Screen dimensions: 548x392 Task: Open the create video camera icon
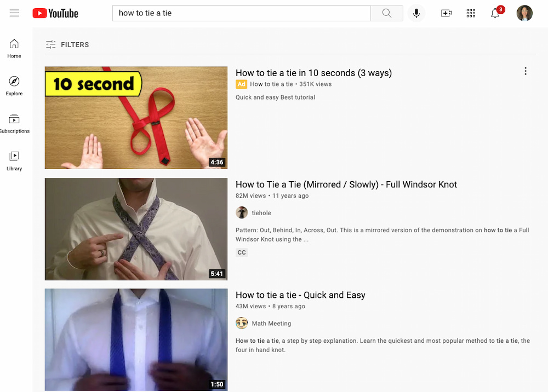[x=446, y=13]
